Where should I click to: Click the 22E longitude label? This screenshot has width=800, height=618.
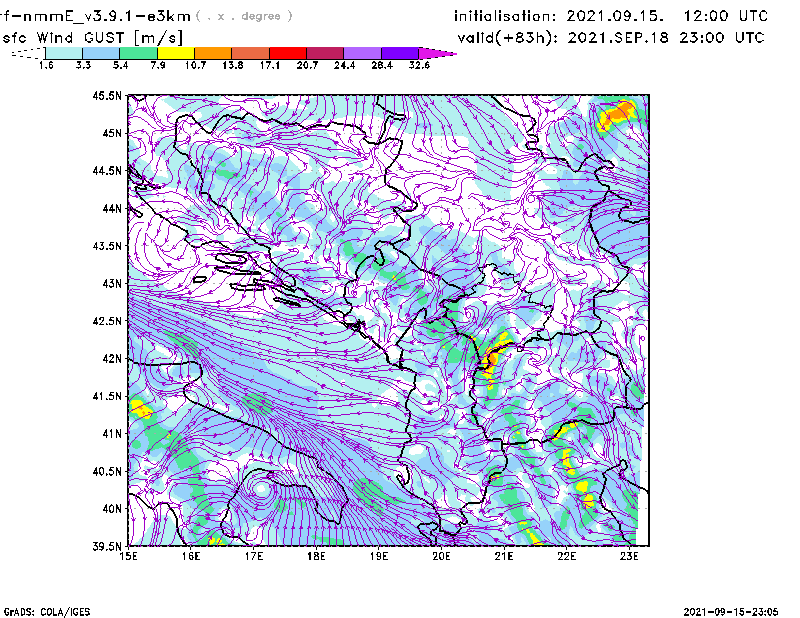pos(567,556)
